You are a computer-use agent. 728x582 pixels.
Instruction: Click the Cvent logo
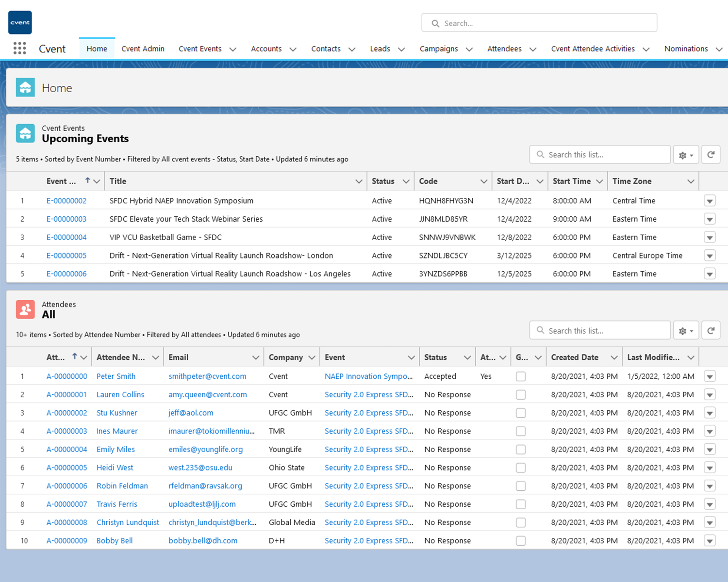(20, 22)
